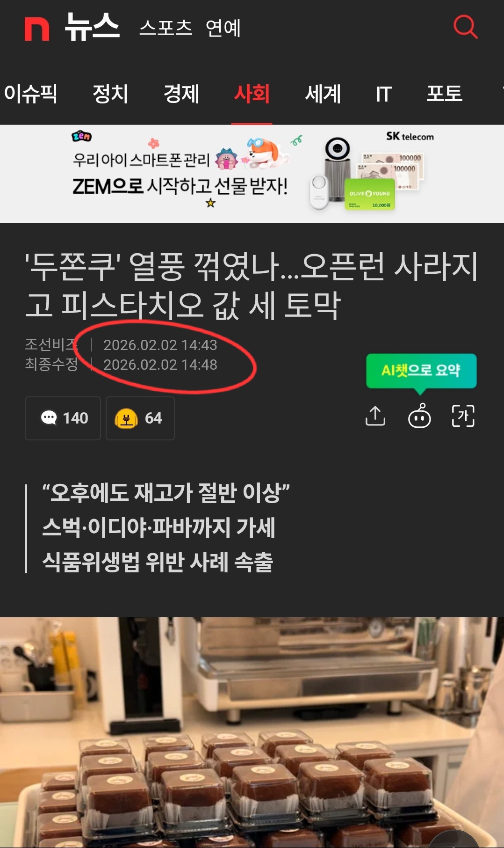
Task: Select the 사회 tab
Action: (x=252, y=94)
